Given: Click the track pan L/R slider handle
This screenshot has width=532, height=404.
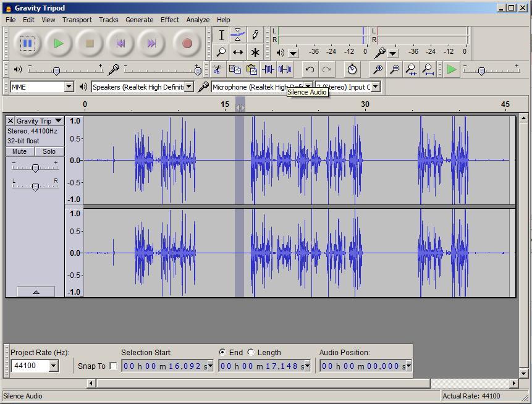Looking at the screenshot, I should pyautogui.click(x=35, y=187).
